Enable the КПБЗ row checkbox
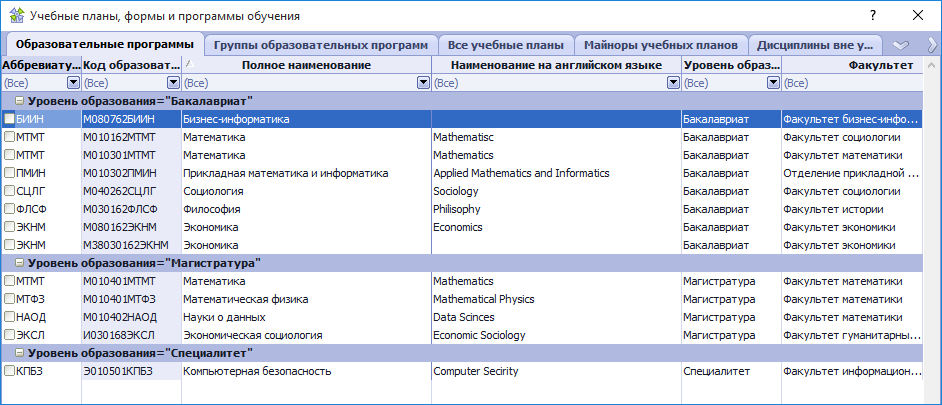The width and height of the screenshot is (942, 405). coord(9,371)
